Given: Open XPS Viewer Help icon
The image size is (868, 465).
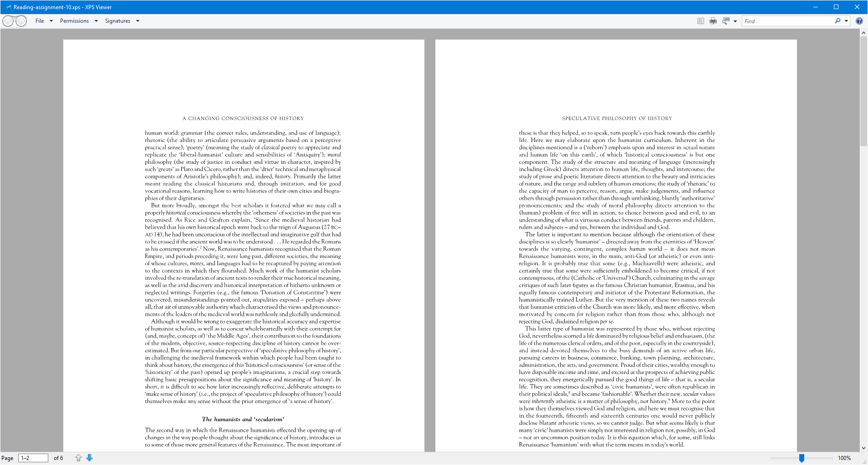Looking at the screenshot, I should pyautogui.click(x=859, y=21).
